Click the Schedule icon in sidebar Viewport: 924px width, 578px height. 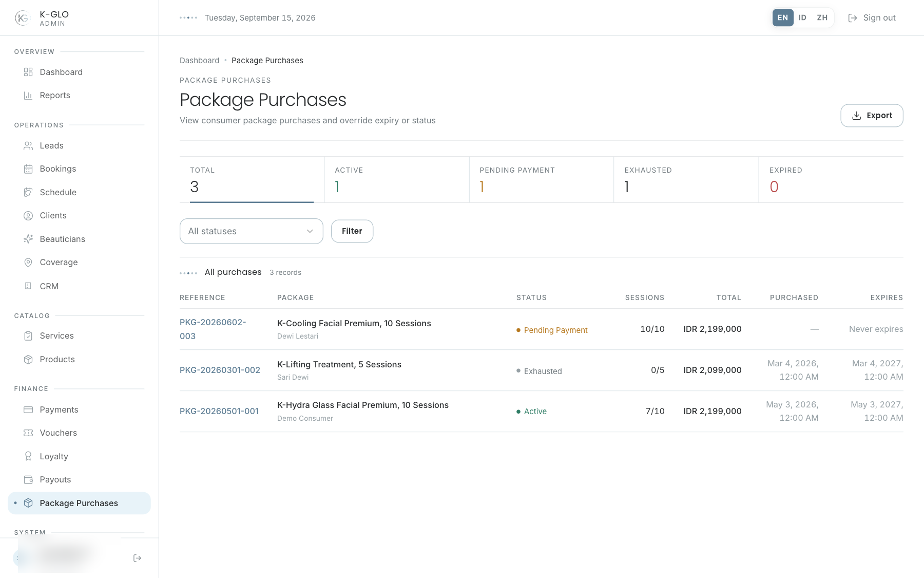click(x=28, y=192)
